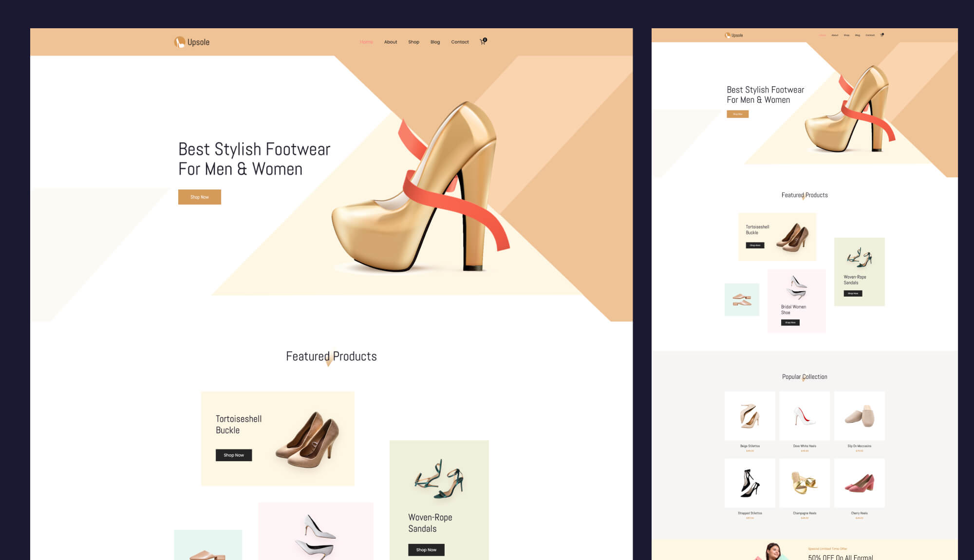Click Shop Now on small Bridal Women Shoe card
The width and height of the screenshot is (974, 560).
click(790, 322)
